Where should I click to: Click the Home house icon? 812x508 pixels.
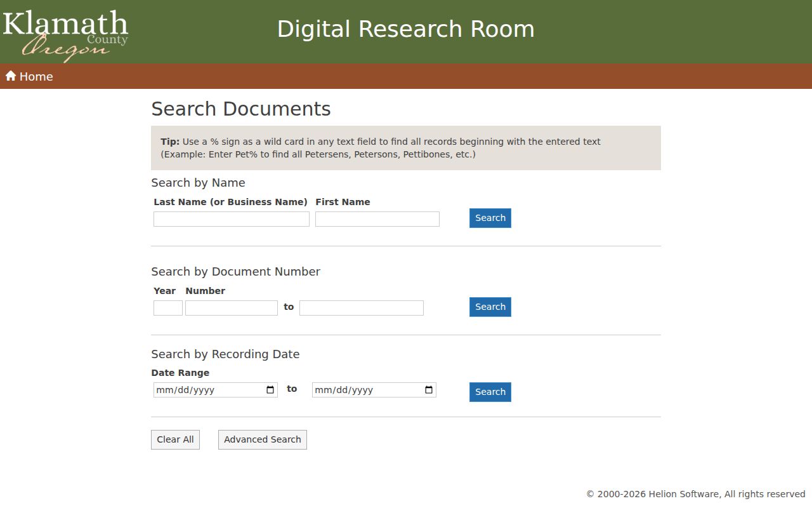coord(11,76)
